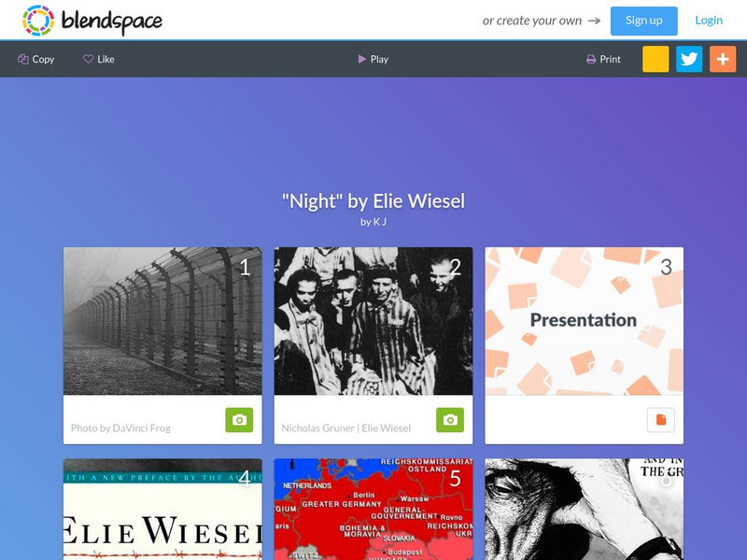Screen dimensions: 747x560
Task: Open the Presentation tile
Action: click(x=585, y=321)
